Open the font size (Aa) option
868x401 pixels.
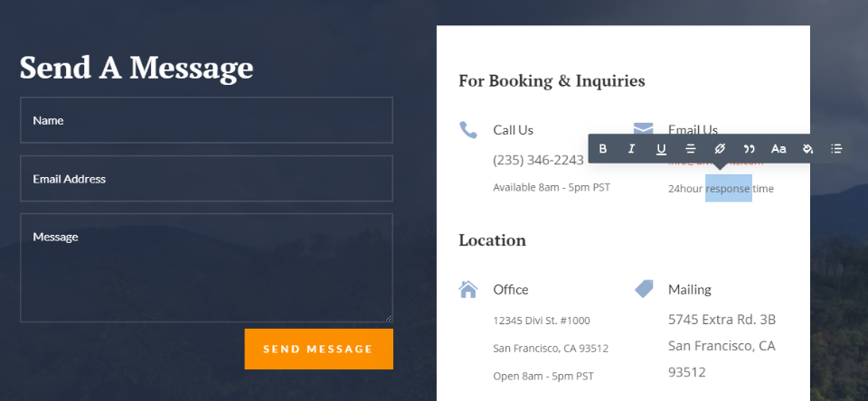pos(778,149)
